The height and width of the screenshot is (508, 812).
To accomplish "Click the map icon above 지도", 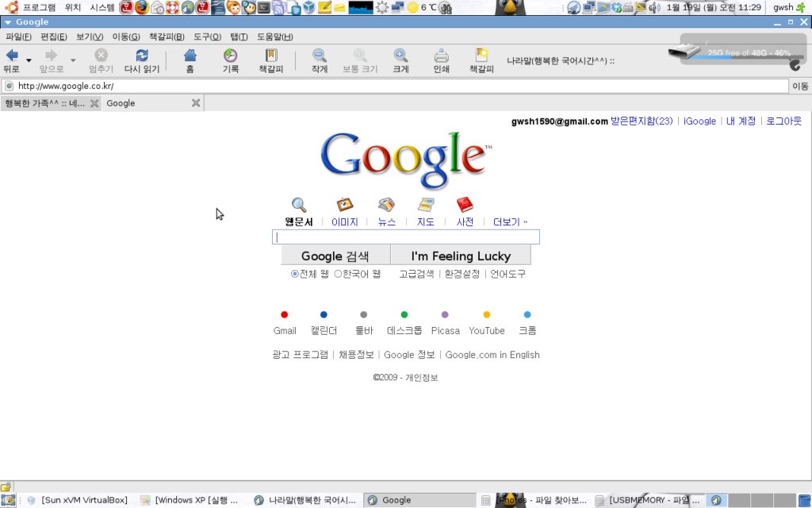I will (426, 205).
